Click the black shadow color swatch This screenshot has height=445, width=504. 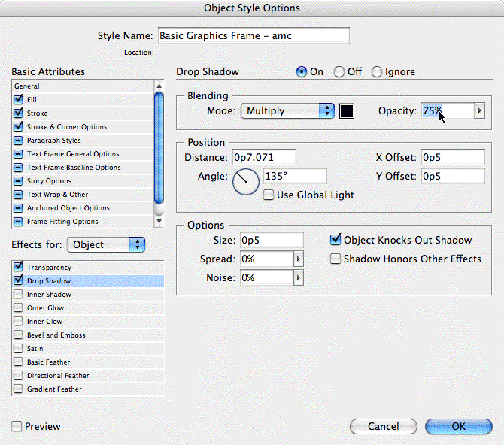tap(347, 111)
